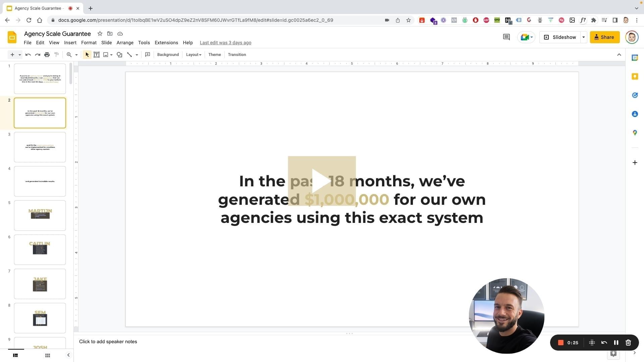This screenshot has height=362, width=644.
Task: Click the Print icon
Action: [x=47, y=55]
